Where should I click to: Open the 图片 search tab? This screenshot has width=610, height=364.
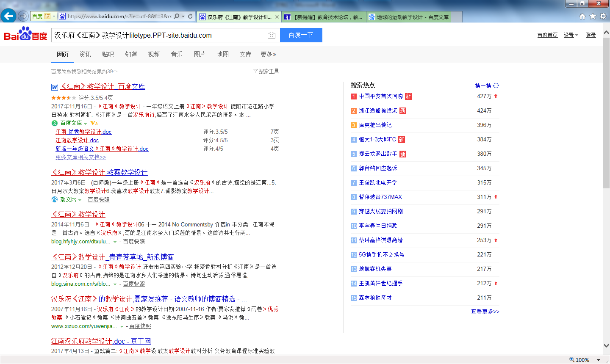[200, 54]
